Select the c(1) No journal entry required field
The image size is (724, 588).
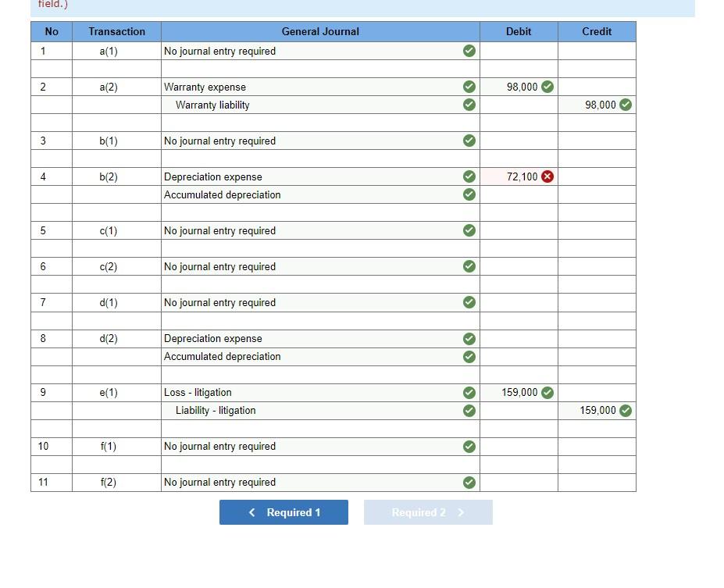coord(320,230)
